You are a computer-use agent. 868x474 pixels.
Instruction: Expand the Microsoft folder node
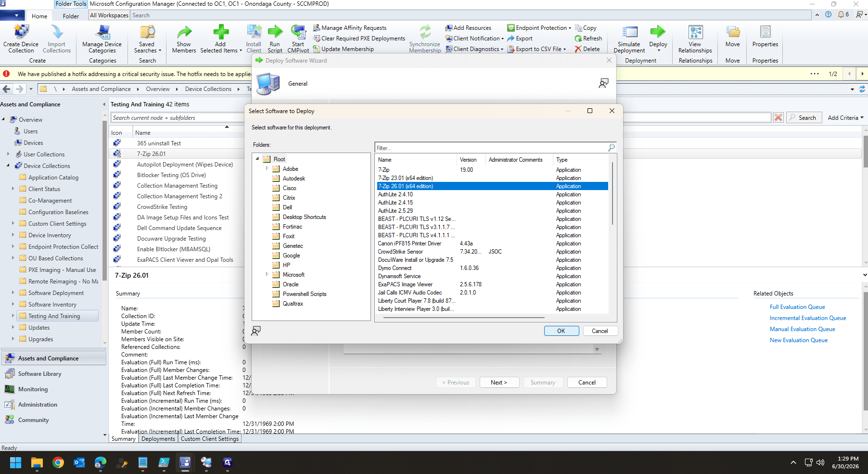267,275
